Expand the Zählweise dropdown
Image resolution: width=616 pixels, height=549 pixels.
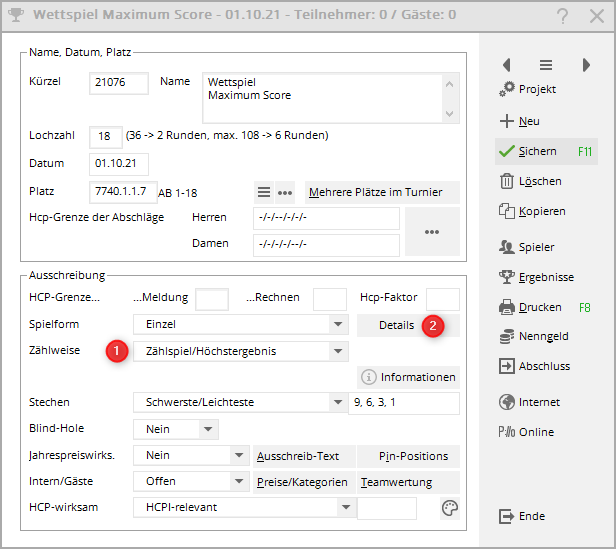[x=339, y=351]
